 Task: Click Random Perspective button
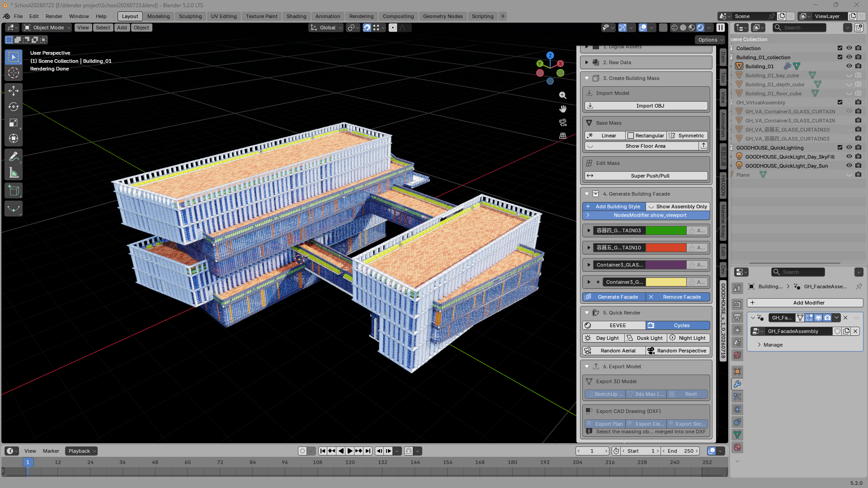pos(678,351)
